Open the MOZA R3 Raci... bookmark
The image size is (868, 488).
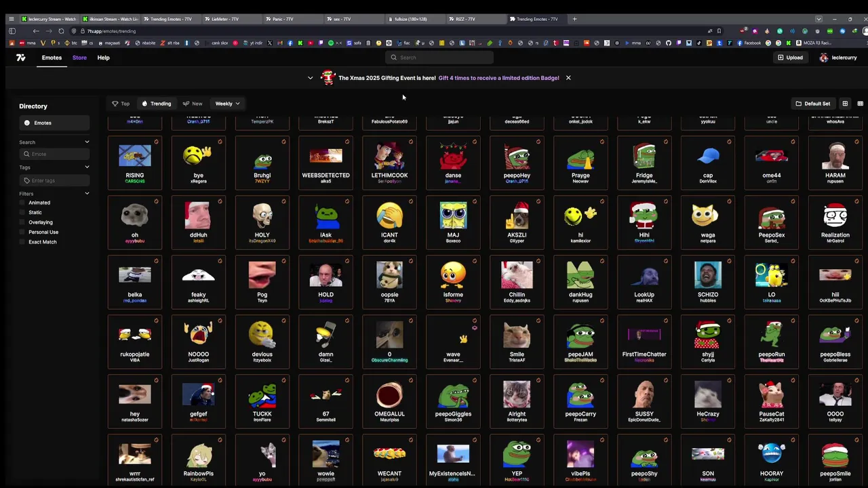point(813,43)
